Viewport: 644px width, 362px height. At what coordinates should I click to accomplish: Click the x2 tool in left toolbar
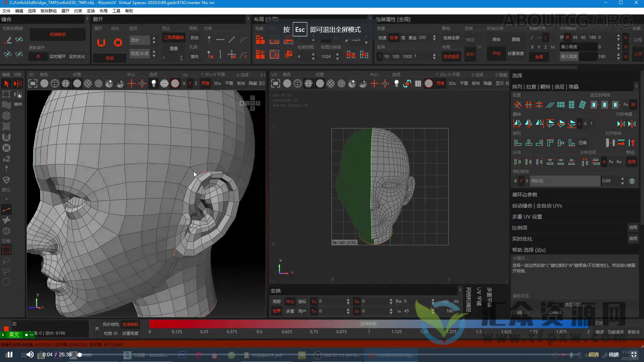pos(6,159)
